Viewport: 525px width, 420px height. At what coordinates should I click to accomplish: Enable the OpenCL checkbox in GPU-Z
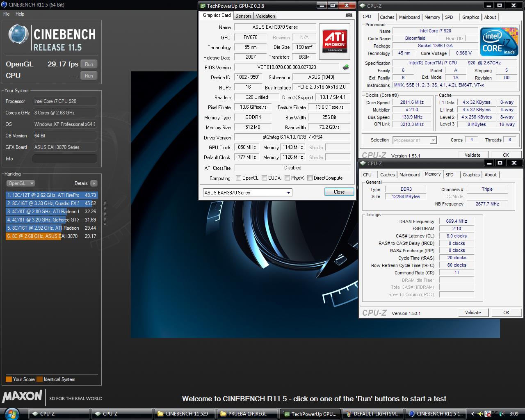pyautogui.click(x=238, y=178)
